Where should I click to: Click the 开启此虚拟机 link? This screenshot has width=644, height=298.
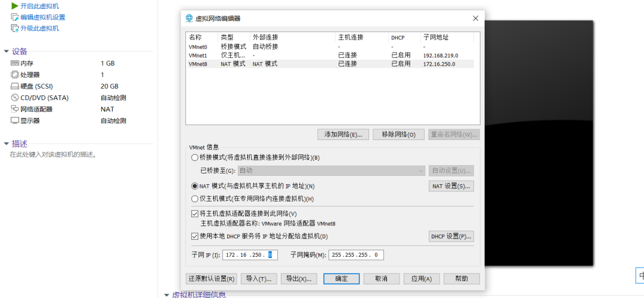39,6
